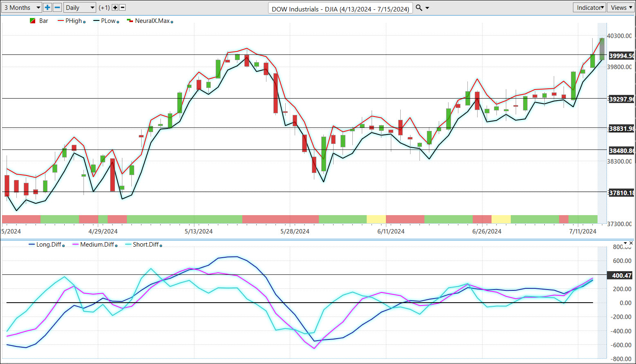Image resolution: width=636 pixels, height=364 pixels.
Task: Click the 39994.50 price level label
Action: [621, 56]
